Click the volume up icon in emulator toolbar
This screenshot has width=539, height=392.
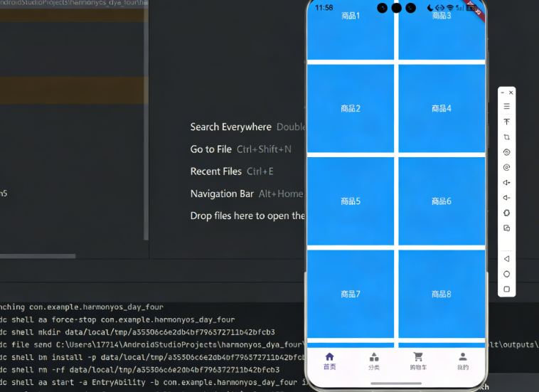pos(507,183)
